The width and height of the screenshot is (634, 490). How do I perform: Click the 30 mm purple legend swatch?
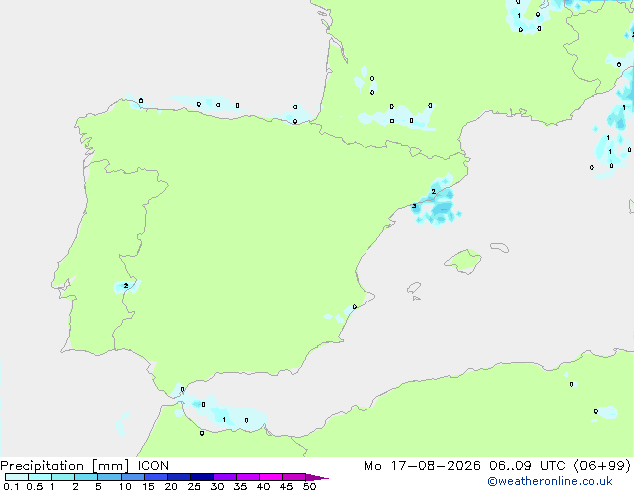225,477
